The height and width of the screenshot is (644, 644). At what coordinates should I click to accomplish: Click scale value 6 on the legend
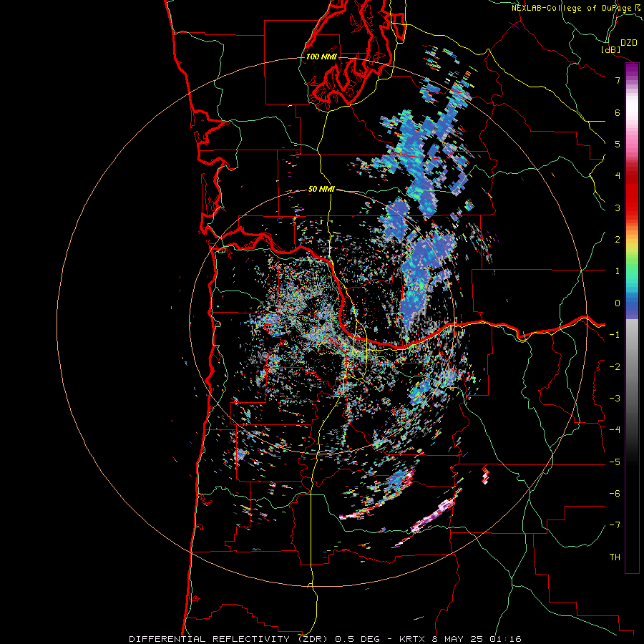pos(618,112)
